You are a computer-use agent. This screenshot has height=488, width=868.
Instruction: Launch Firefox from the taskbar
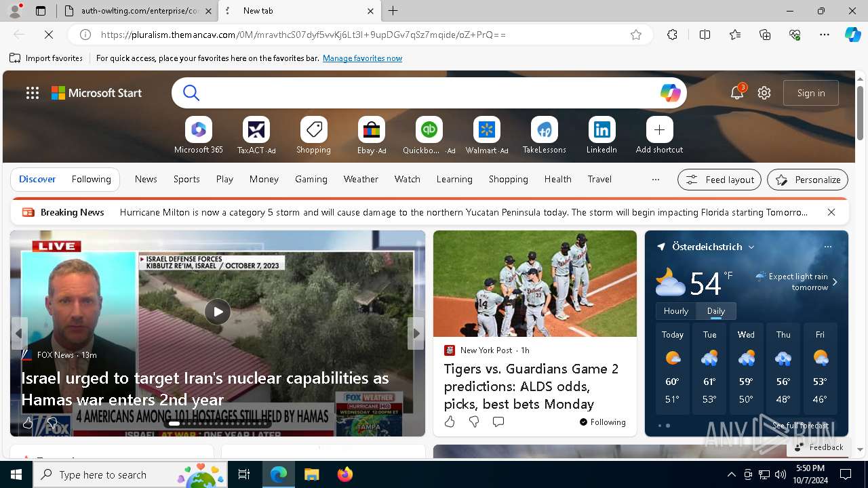pyautogui.click(x=344, y=474)
